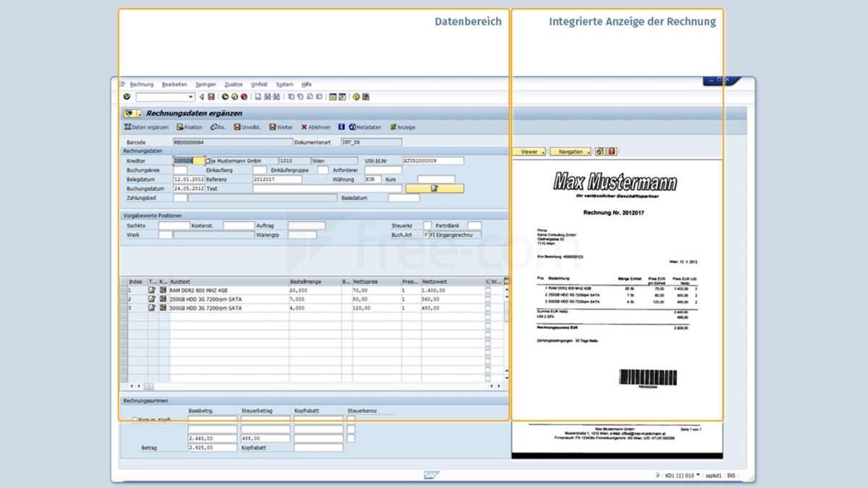Select the Print icon in the standard toolbar

point(257,96)
